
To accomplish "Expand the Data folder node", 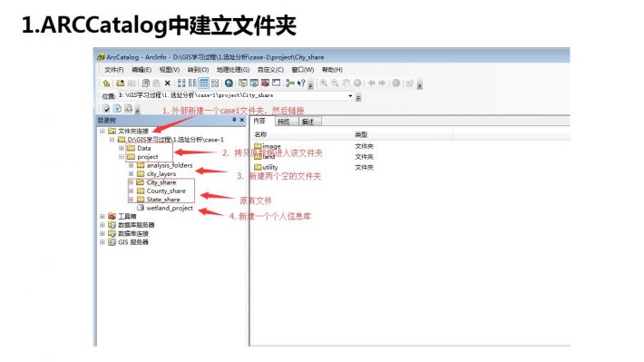I will click(122, 148).
